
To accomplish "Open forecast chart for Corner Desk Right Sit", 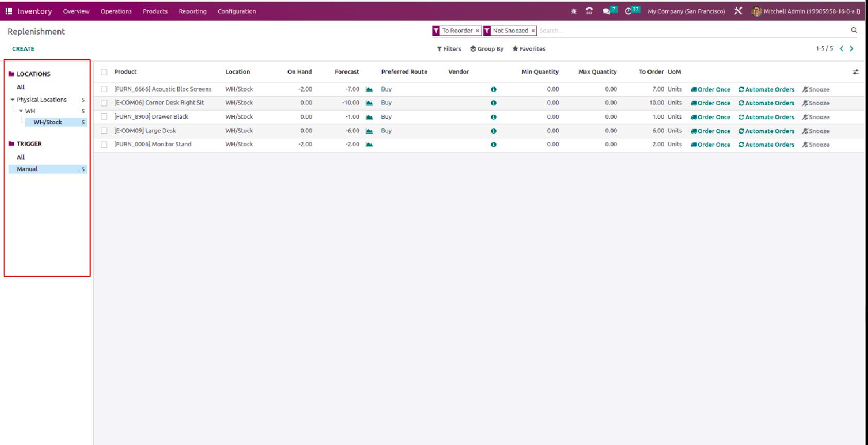I will point(369,103).
